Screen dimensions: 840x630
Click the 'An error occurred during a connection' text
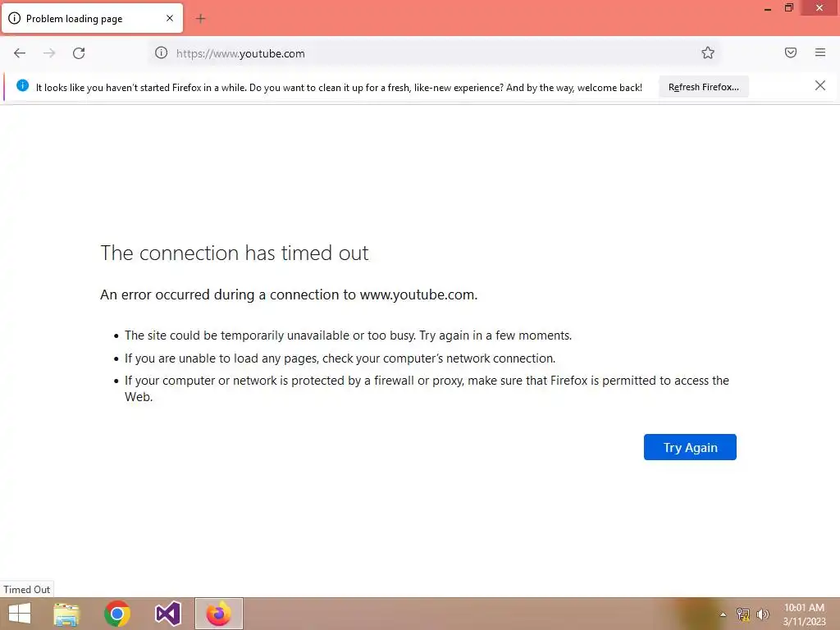[288, 294]
